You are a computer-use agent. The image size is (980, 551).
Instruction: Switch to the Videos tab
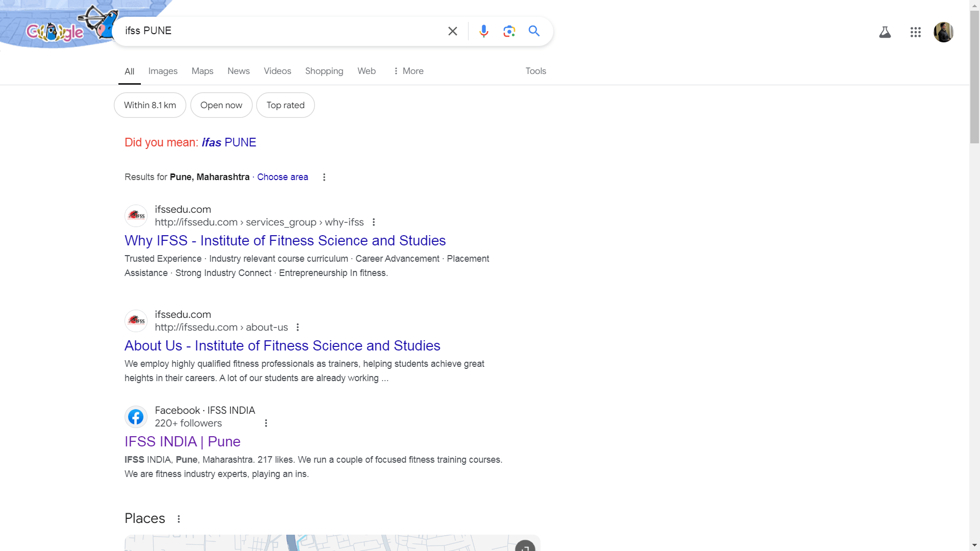[277, 71]
